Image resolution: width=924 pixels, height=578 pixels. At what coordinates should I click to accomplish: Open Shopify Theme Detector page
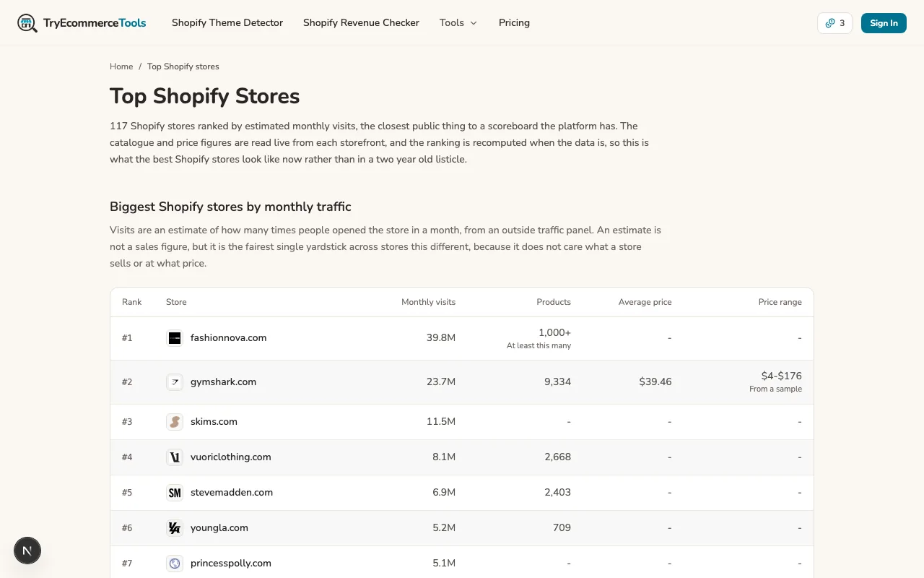[x=227, y=23]
